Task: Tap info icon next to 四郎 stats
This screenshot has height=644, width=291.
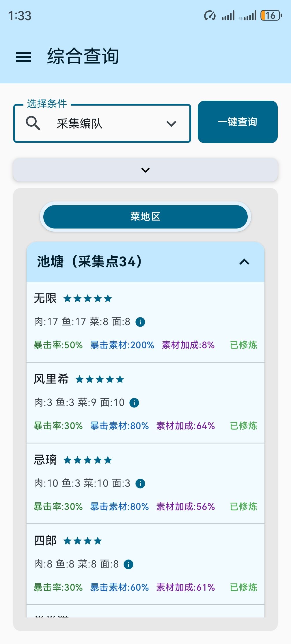Action: tap(128, 564)
